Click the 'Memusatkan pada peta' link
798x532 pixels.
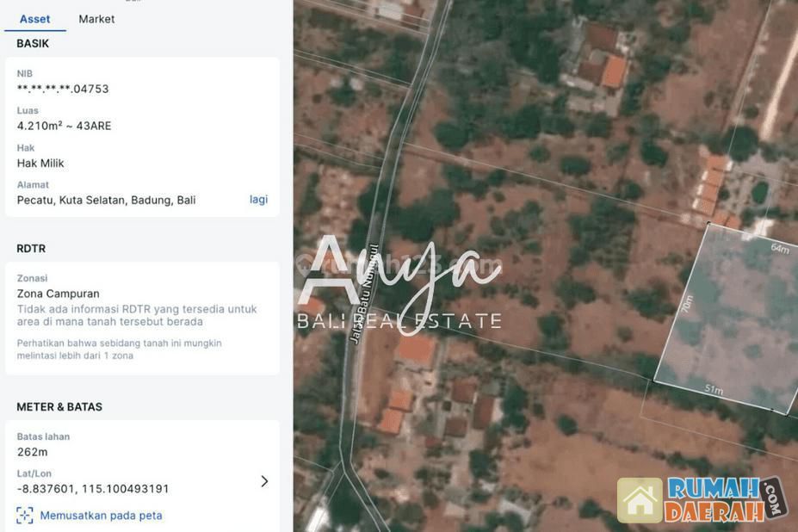[x=101, y=516]
